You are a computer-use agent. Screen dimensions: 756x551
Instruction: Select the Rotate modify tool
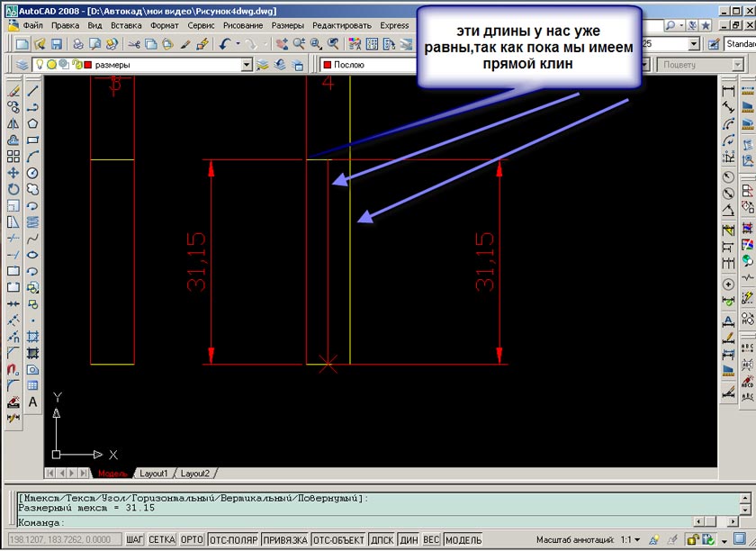[x=13, y=188]
